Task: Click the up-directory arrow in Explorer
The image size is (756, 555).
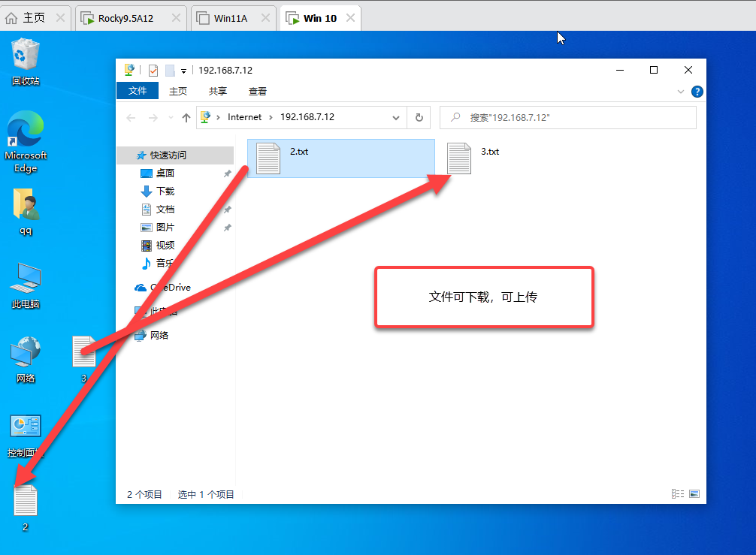Action: (x=186, y=118)
